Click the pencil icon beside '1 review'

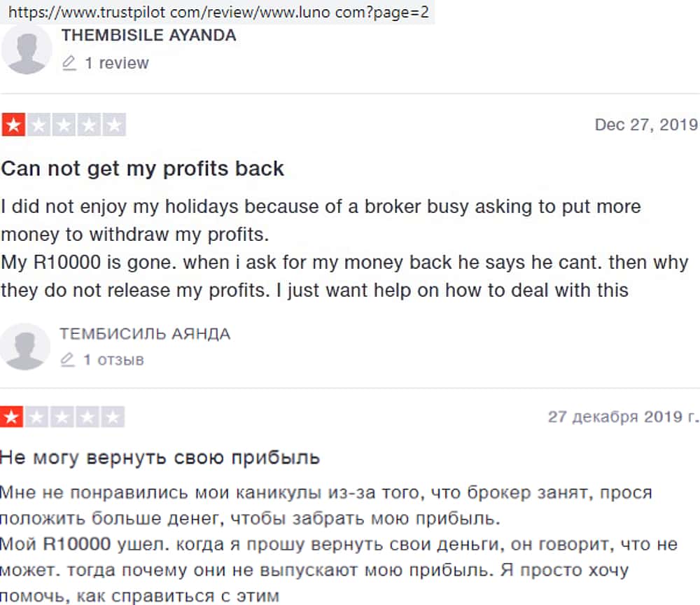click(69, 64)
